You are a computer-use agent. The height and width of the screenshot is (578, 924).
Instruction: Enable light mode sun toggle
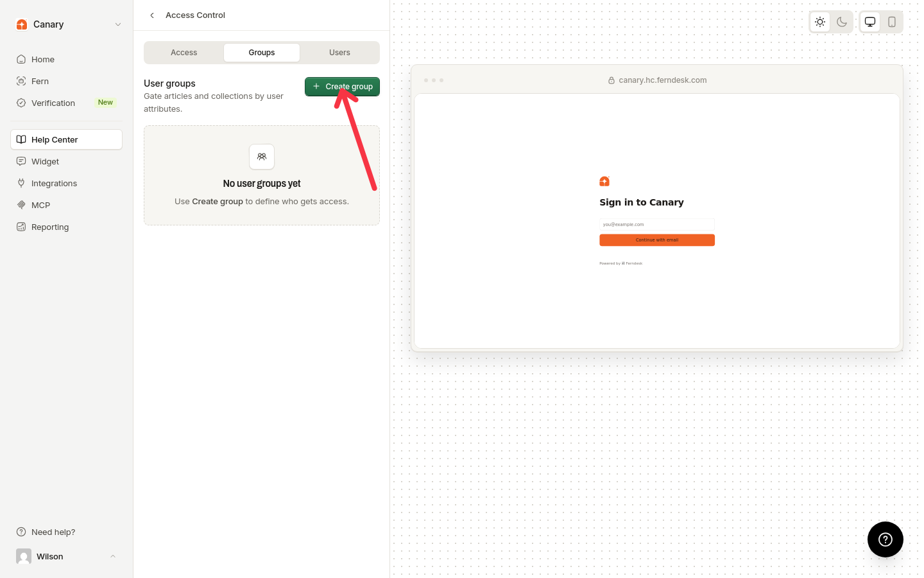(x=820, y=22)
